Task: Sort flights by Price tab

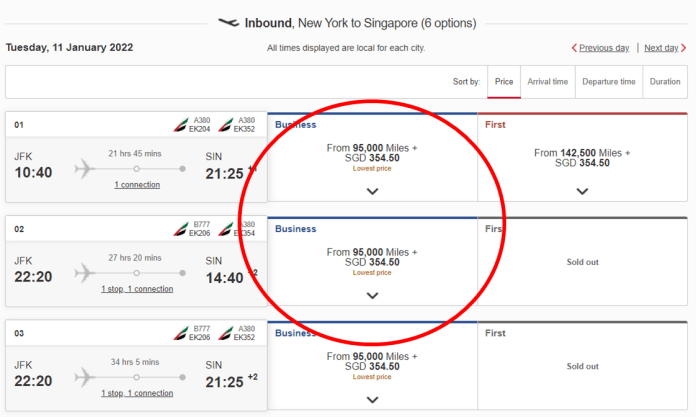Action: [x=504, y=82]
